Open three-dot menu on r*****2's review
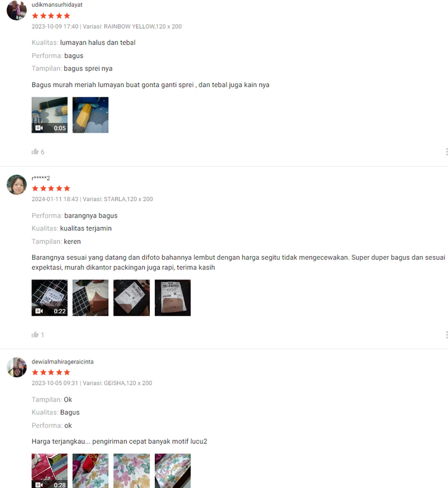Screen dimensions: 448x488 (446, 334)
